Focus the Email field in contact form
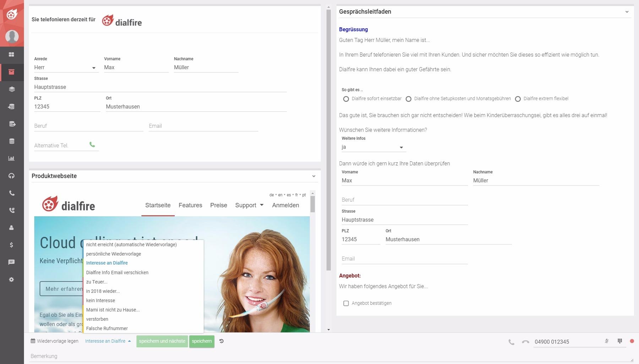 coord(203,126)
